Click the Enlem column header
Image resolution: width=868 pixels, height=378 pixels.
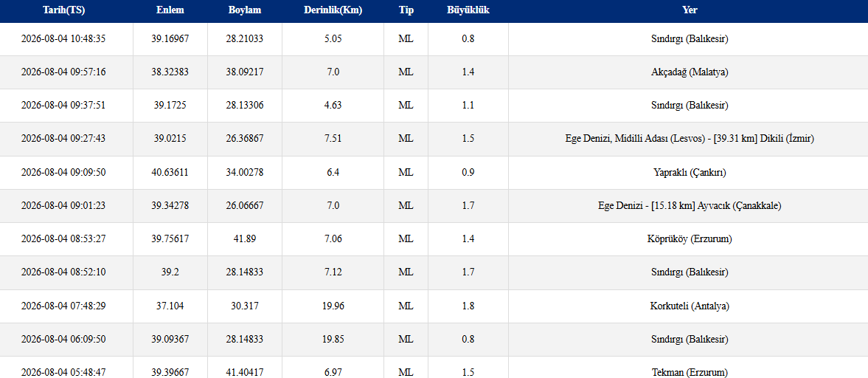click(170, 10)
